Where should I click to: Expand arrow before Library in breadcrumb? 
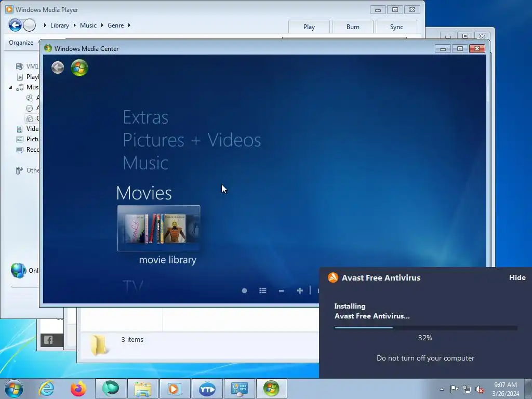click(x=45, y=25)
